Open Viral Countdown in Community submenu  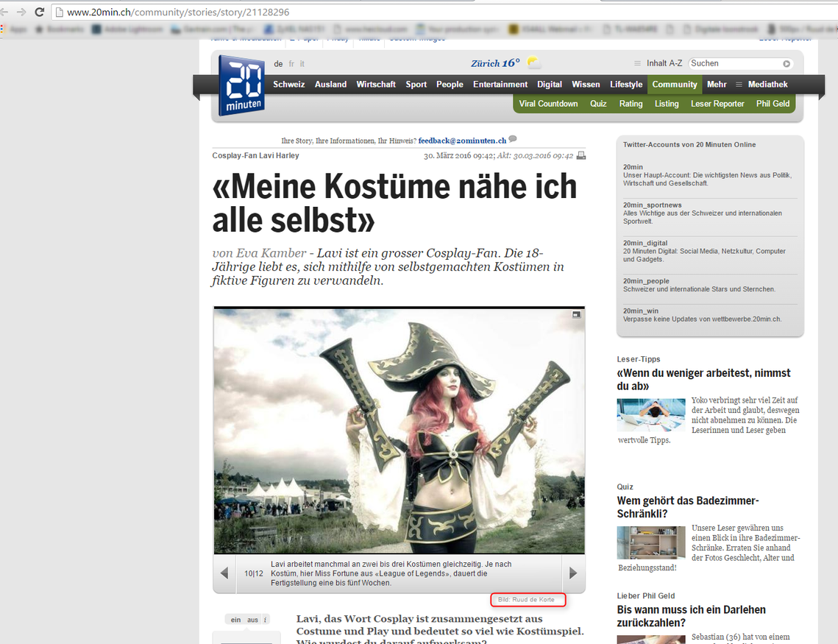(x=548, y=104)
